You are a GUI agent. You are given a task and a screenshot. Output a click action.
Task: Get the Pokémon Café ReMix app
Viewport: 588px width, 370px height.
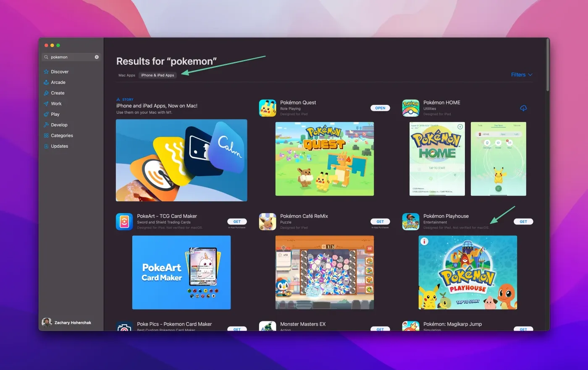[x=380, y=221]
